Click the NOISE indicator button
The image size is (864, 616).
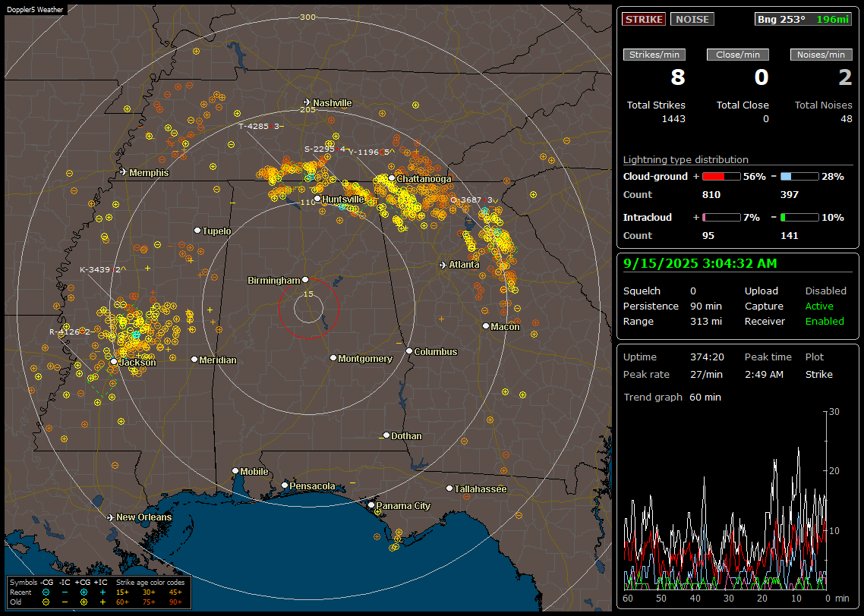[692, 19]
